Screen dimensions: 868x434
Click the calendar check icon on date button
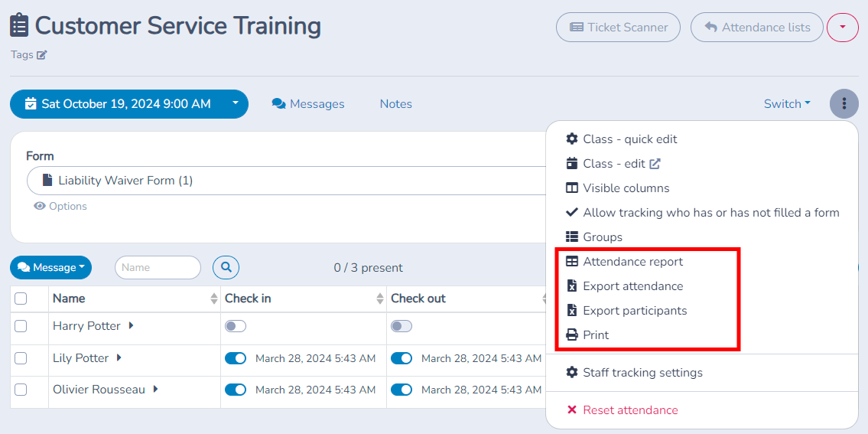[31, 103]
